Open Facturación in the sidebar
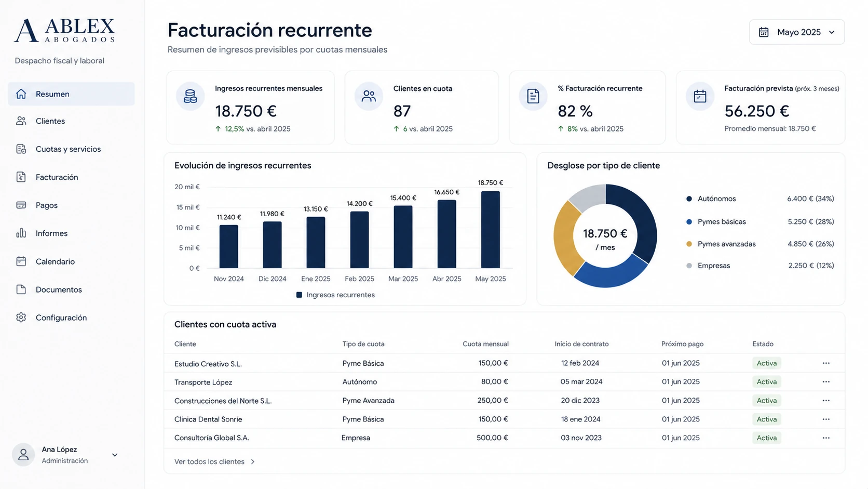 pyautogui.click(x=71, y=177)
